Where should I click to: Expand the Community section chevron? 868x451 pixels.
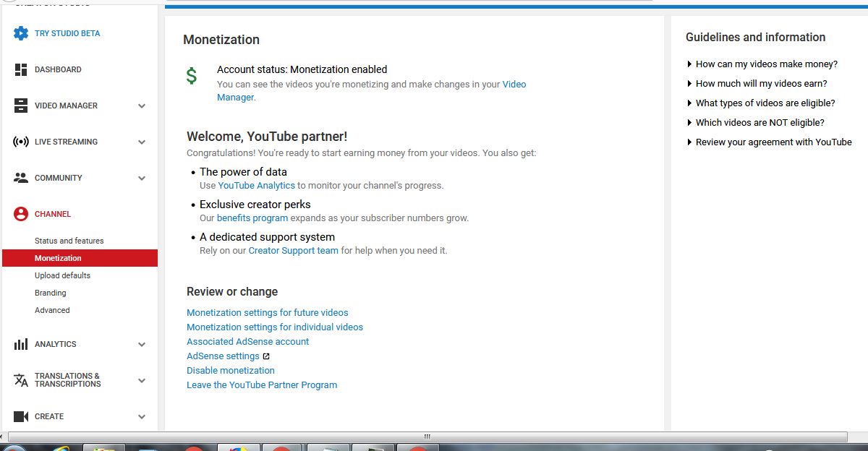[142, 179]
